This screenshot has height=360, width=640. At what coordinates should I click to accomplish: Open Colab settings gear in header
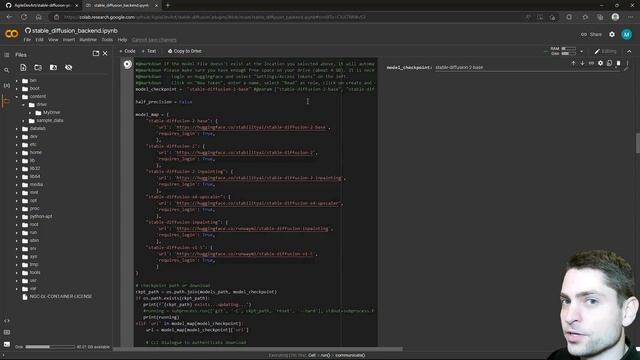(612, 34)
